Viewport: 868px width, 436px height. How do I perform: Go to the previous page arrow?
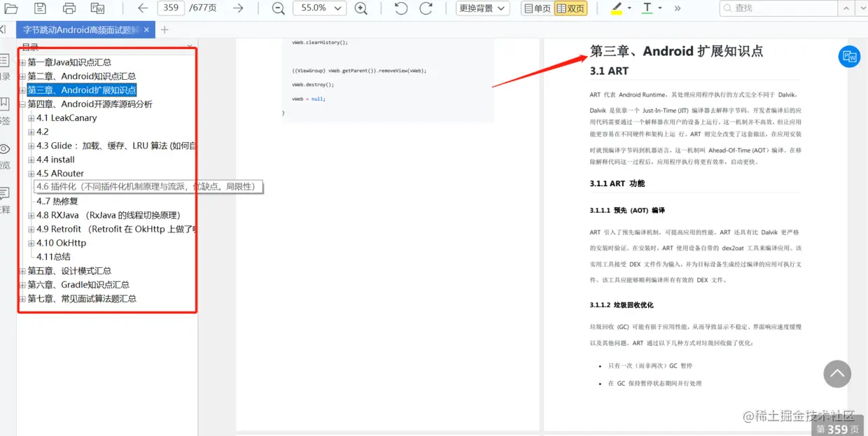(x=143, y=8)
